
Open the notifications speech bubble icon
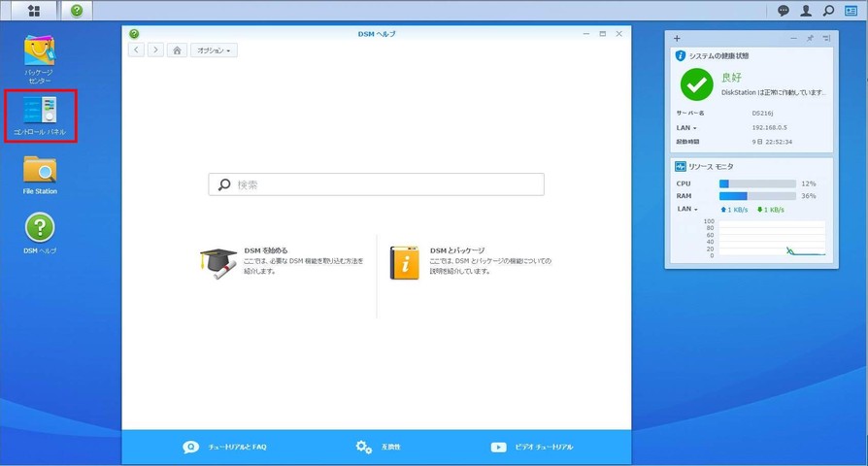[x=784, y=11]
